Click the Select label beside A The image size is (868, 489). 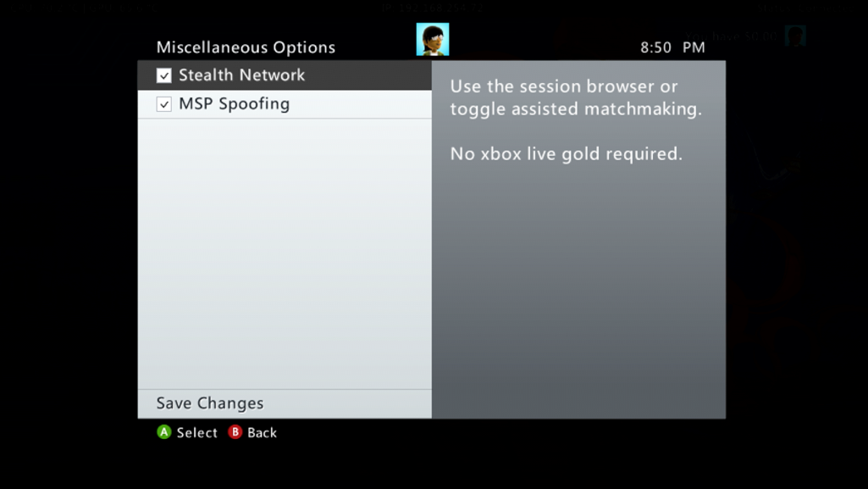(x=197, y=432)
